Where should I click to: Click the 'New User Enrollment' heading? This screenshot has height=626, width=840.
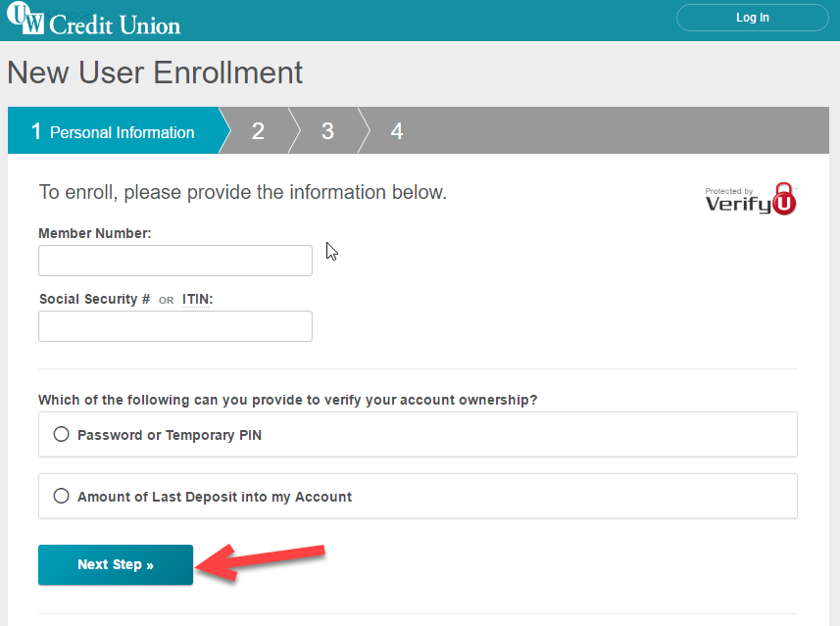[155, 72]
